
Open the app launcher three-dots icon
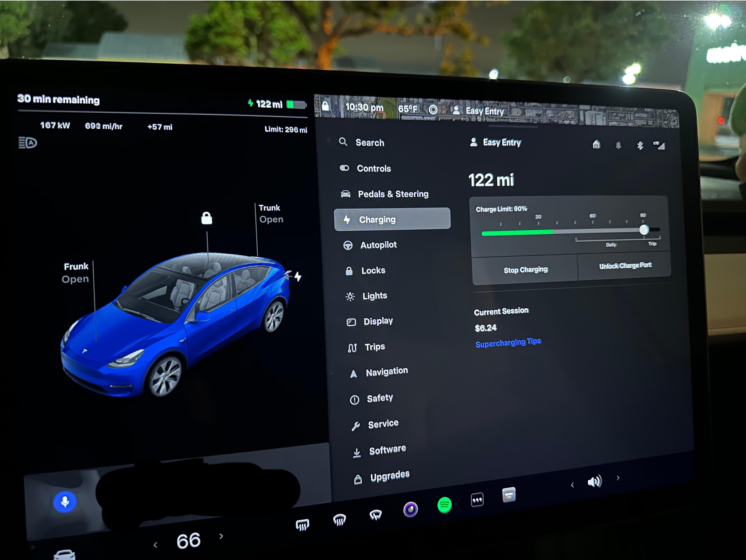(x=477, y=500)
